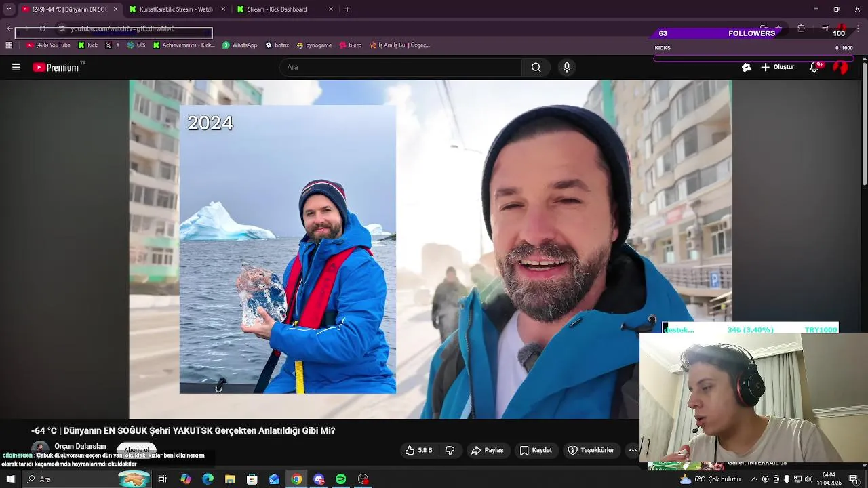Open the botrix bookmark
The image size is (868, 488).
click(277, 45)
